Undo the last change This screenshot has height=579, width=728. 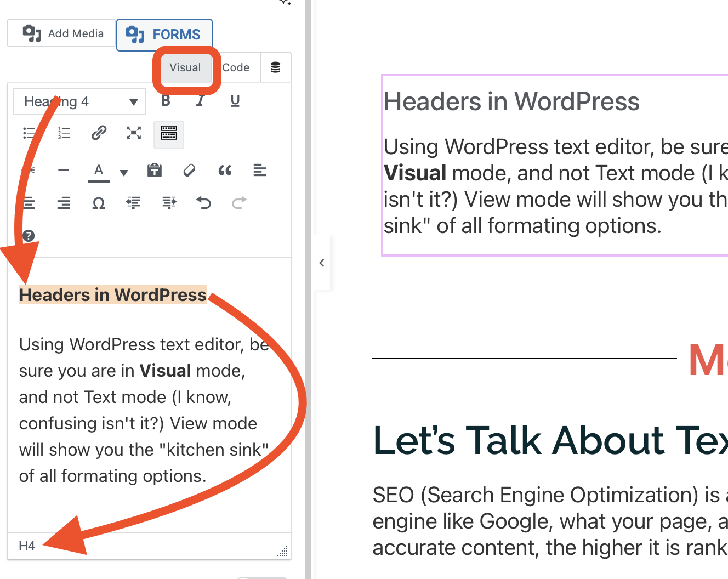click(204, 203)
